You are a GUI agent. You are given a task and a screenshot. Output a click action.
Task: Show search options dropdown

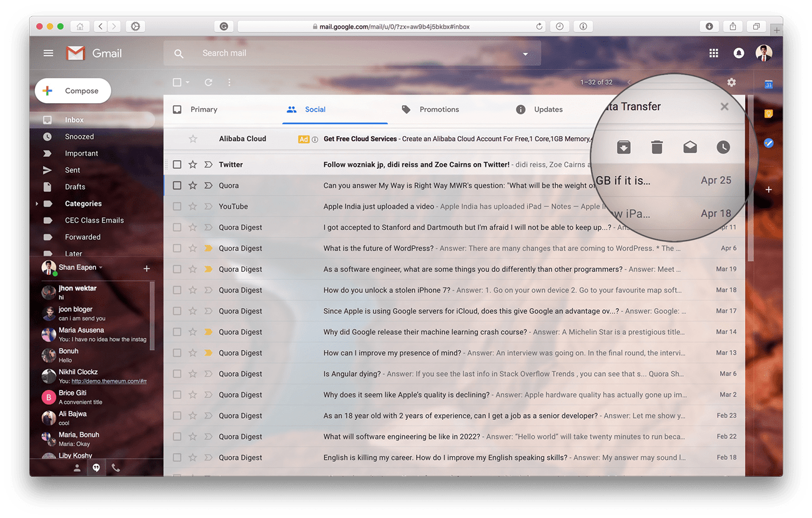(x=525, y=54)
